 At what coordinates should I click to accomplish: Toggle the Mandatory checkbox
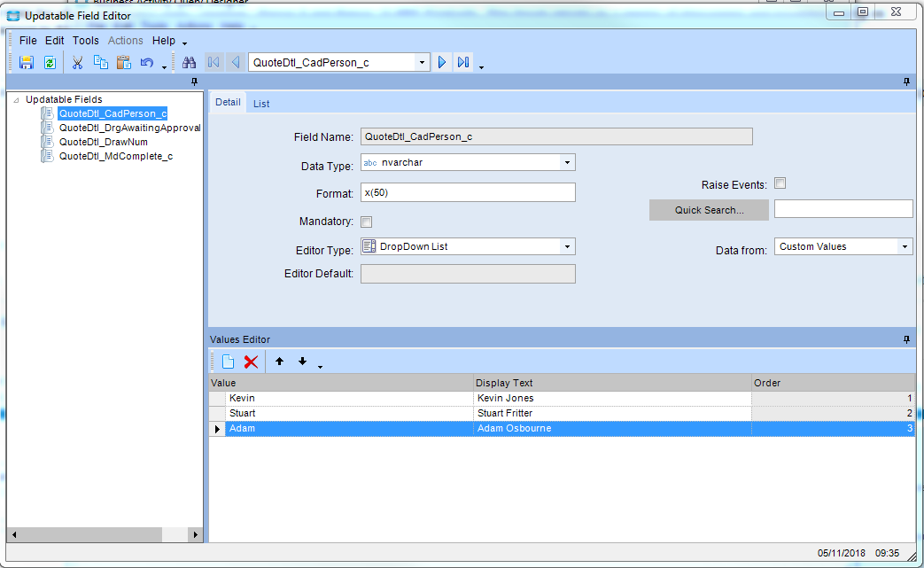[367, 222]
